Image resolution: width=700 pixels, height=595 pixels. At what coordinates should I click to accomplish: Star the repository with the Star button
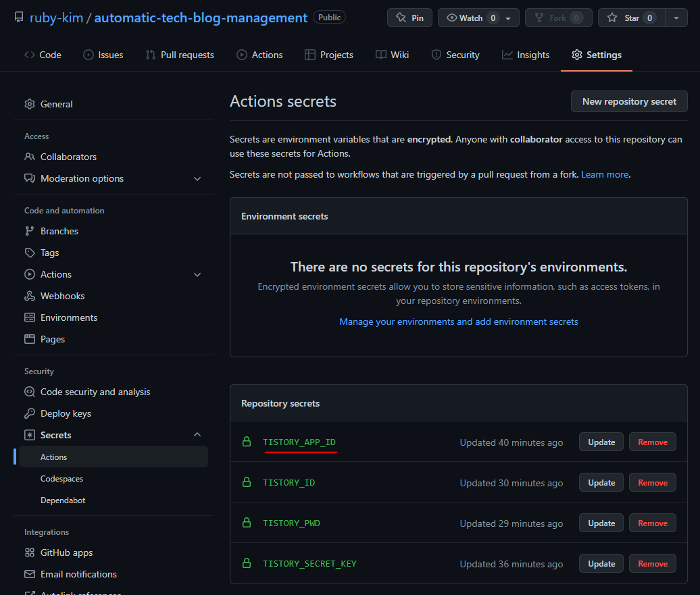(x=631, y=18)
